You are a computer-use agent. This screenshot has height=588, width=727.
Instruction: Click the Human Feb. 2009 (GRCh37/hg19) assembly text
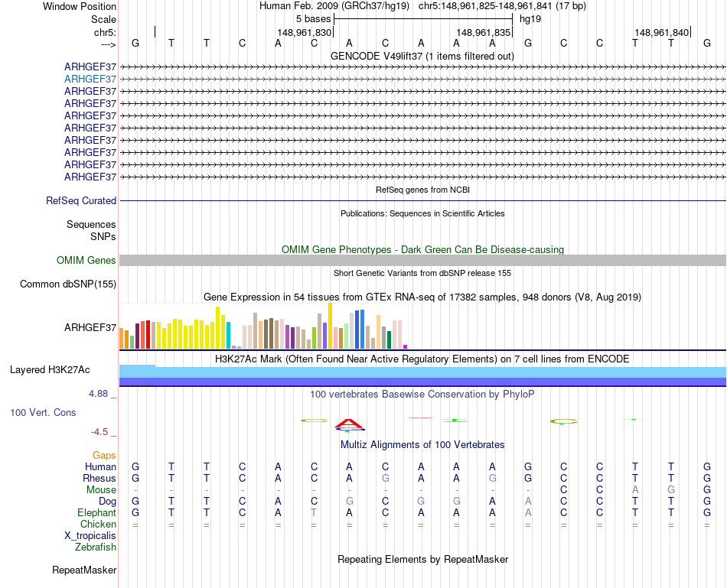(x=334, y=6)
